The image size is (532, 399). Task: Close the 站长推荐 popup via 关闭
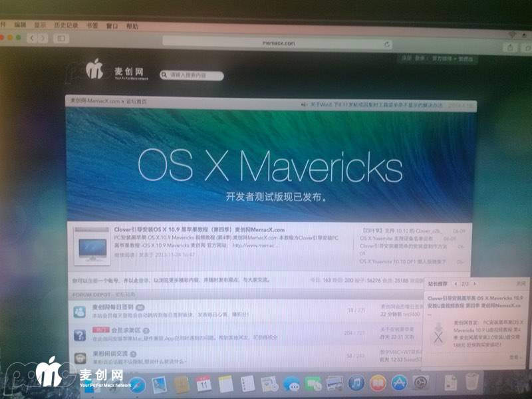(x=521, y=283)
